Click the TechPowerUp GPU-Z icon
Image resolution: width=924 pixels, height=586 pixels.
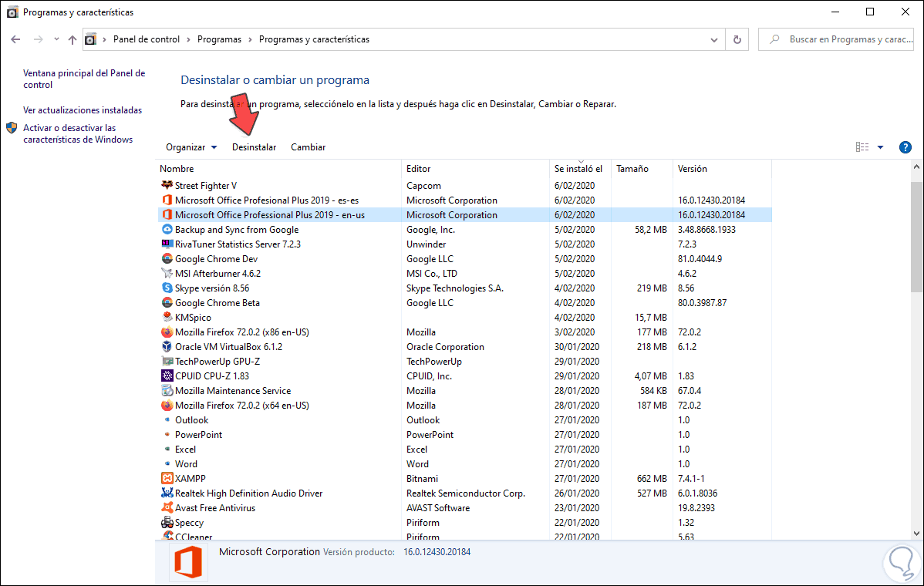(x=167, y=362)
